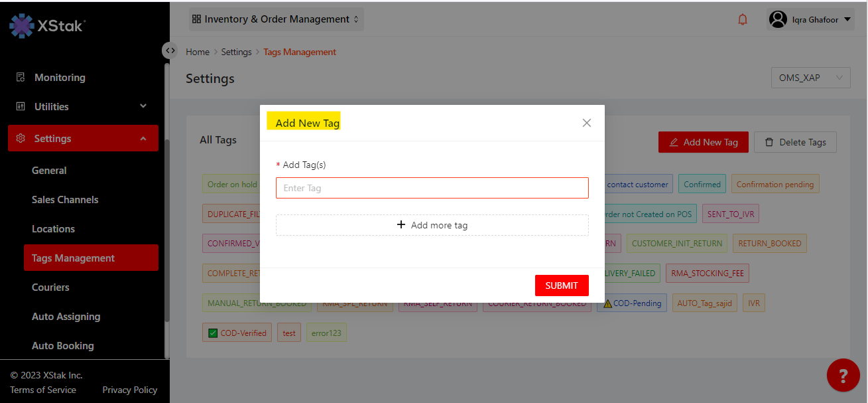Select Couriers in the sidebar
The width and height of the screenshot is (868, 403).
tap(50, 287)
